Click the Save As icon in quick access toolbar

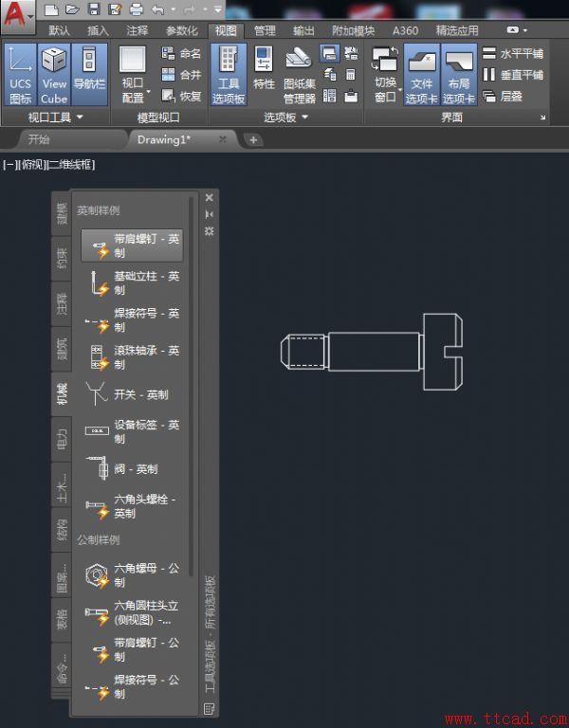(x=114, y=9)
